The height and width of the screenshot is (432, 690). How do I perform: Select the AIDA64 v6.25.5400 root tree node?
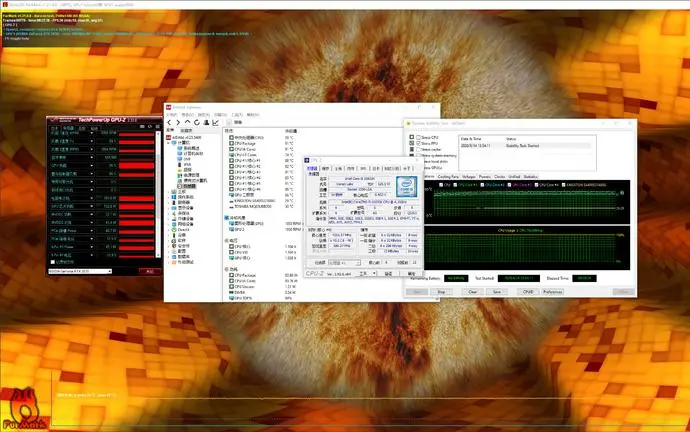(183, 137)
